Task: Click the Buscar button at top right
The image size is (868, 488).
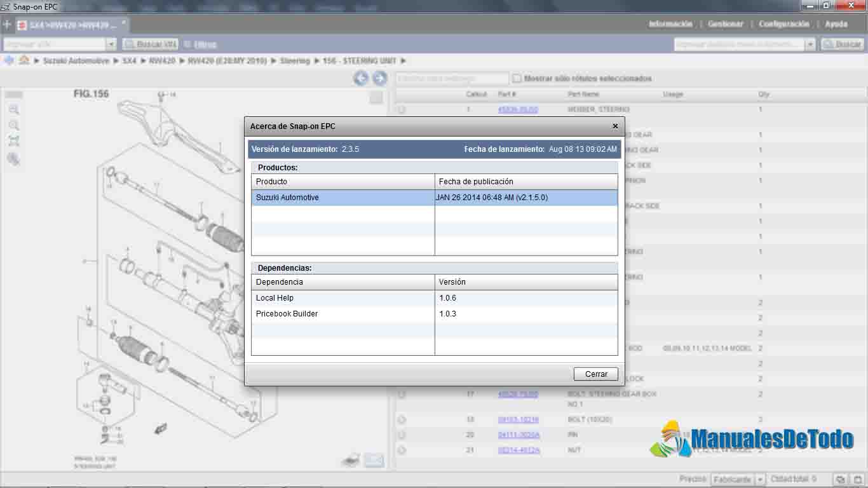Action: [x=843, y=44]
